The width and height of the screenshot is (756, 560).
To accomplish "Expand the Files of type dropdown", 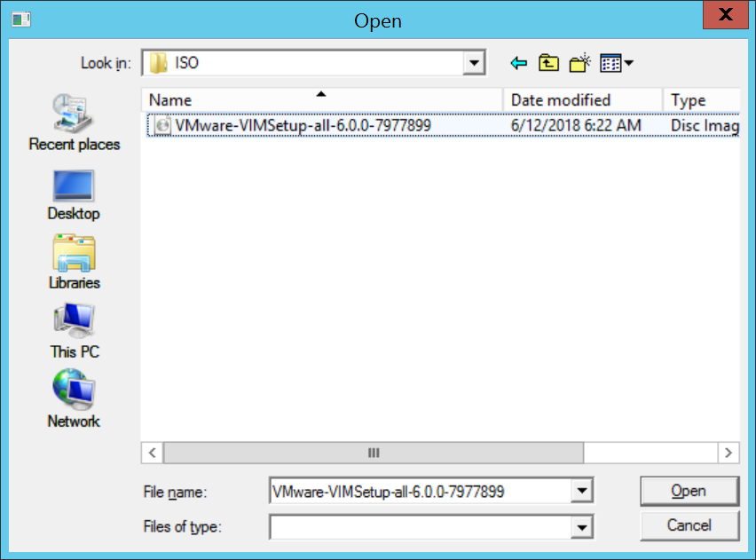I will pyautogui.click(x=582, y=527).
